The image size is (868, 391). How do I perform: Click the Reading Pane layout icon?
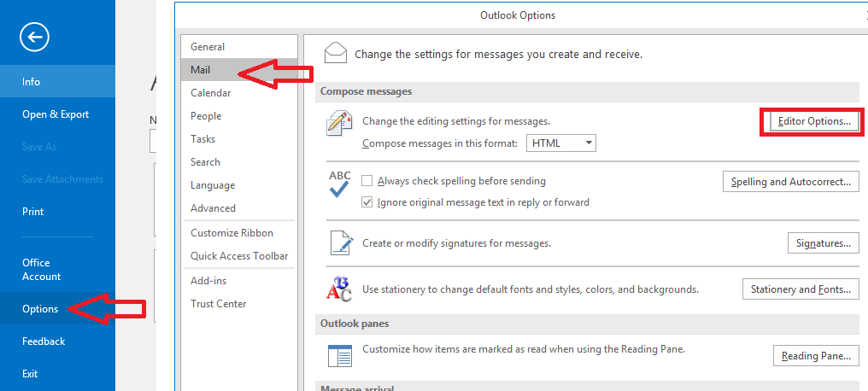tap(340, 356)
